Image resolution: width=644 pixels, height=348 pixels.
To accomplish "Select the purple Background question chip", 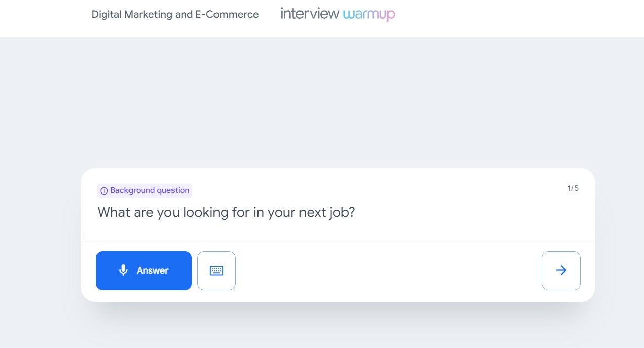I will click(145, 190).
